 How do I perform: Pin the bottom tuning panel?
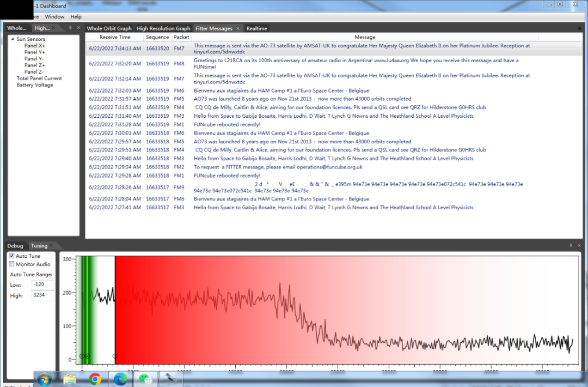pyautogui.click(x=571, y=245)
